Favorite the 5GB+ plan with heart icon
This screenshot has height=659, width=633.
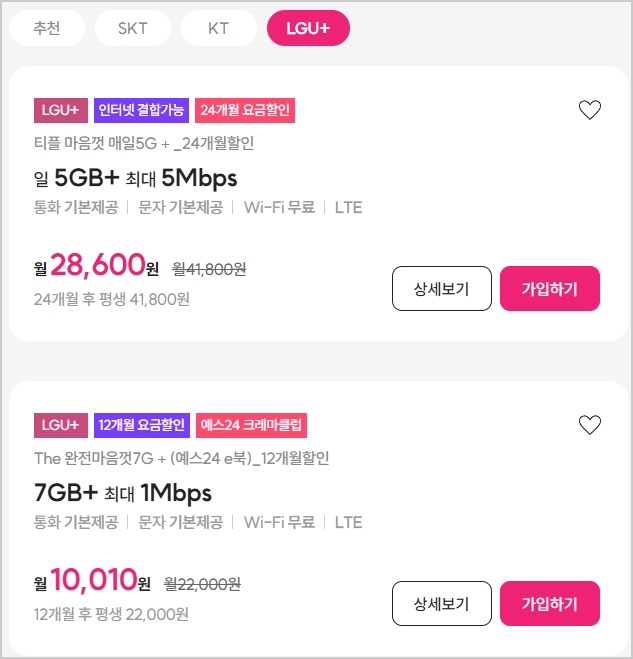pos(590,110)
